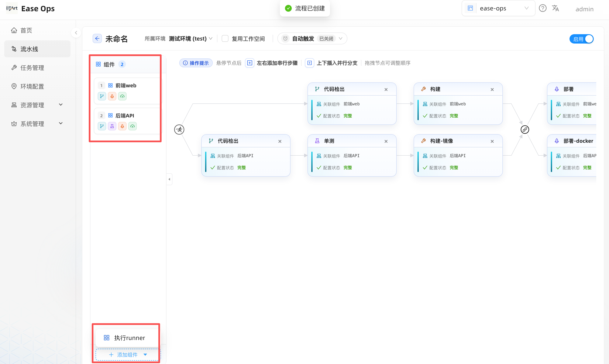Toggle the 启用 enable switch

click(x=581, y=39)
